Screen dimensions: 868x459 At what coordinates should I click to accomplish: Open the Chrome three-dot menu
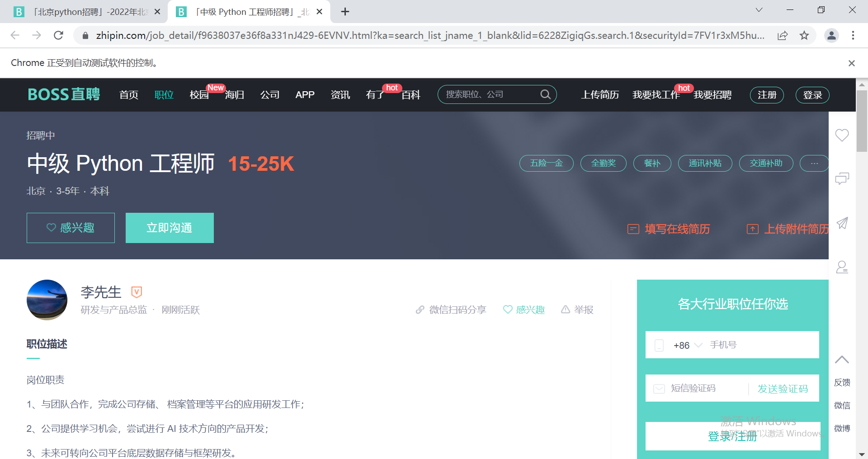pyautogui.click(x=853, y=35)
